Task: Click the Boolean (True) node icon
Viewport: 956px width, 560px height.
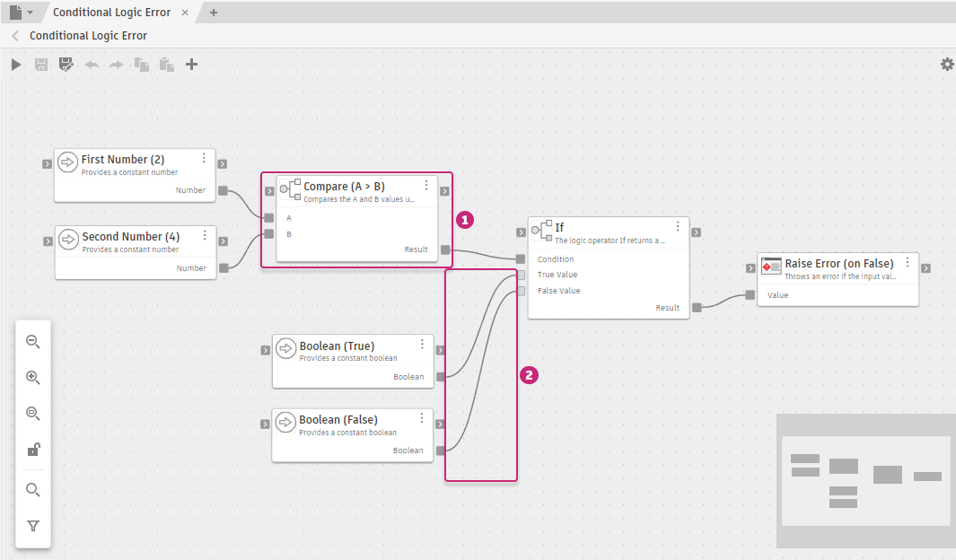Action: coord(286,348)
